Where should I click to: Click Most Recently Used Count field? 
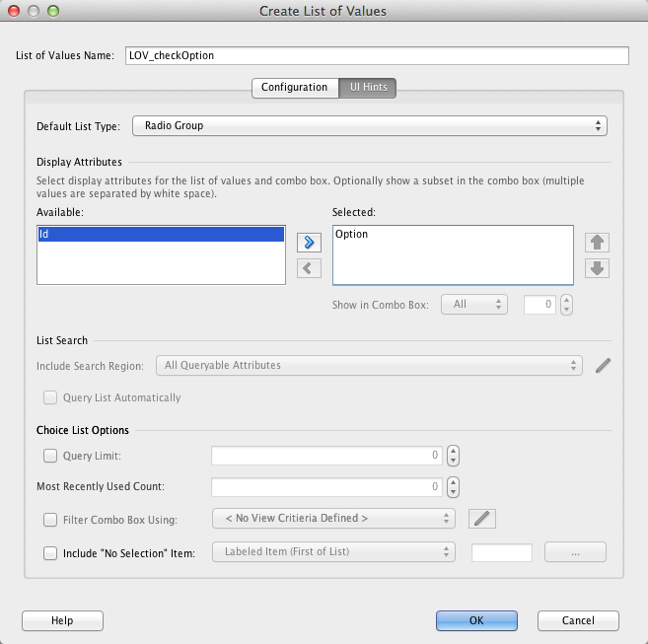(326, 487)
